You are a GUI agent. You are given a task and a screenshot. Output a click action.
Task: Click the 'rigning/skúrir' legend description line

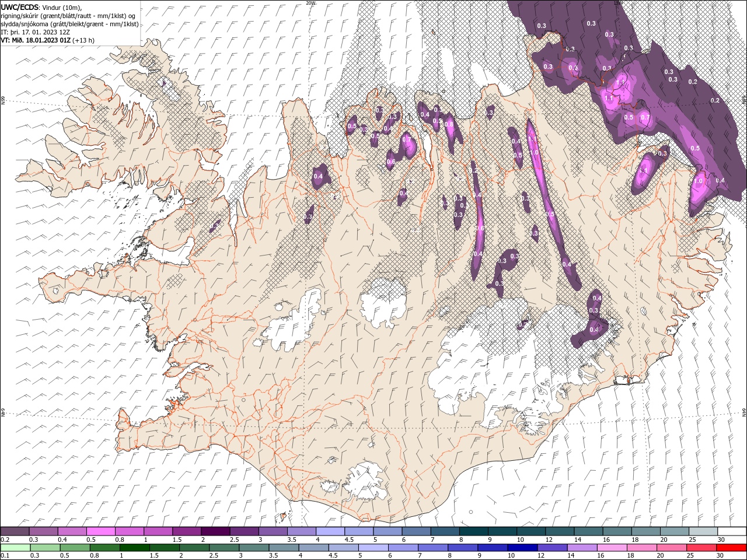tap(68, 16)
